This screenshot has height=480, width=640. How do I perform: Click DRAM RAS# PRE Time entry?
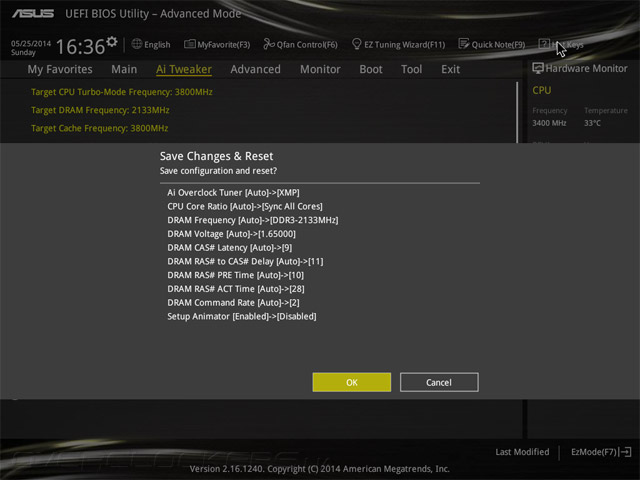[236, 275]
